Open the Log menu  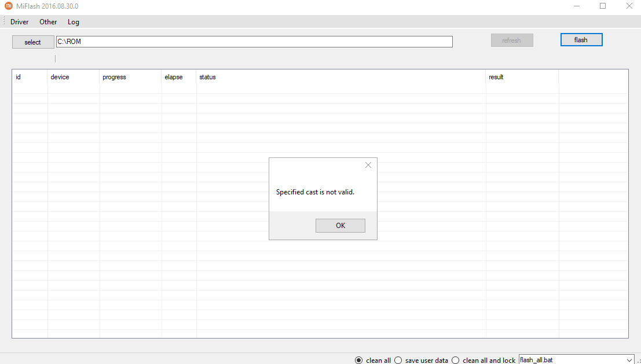point(74,22)
